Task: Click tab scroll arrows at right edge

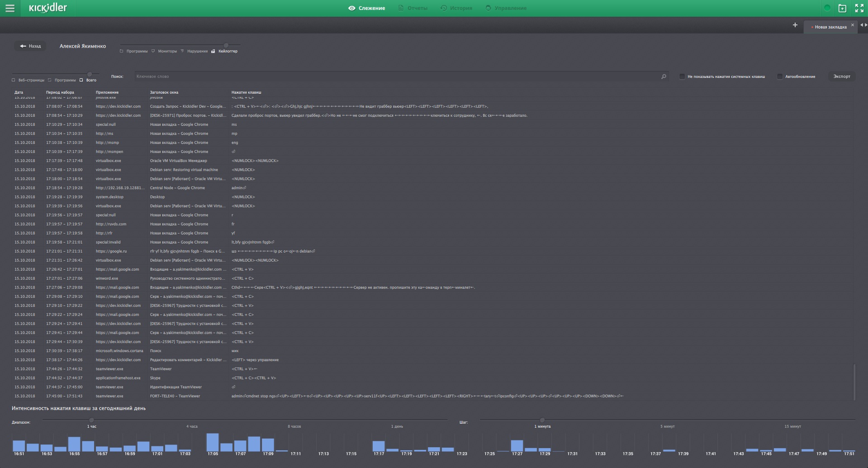Action: tap(863, 25)
